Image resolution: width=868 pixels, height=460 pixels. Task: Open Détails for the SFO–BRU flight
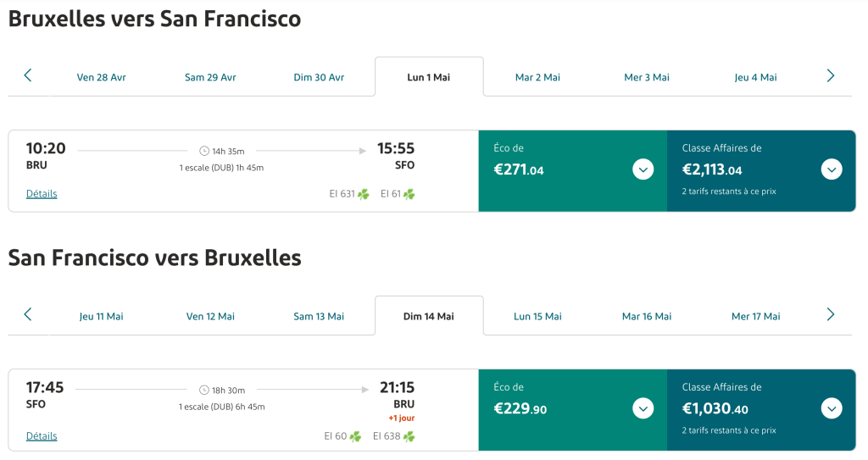[42, 436]
